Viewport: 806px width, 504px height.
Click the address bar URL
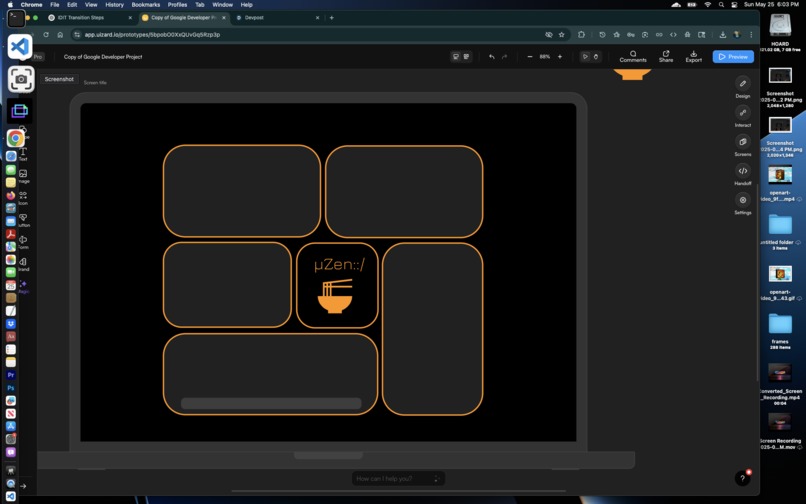pos(152,34)
